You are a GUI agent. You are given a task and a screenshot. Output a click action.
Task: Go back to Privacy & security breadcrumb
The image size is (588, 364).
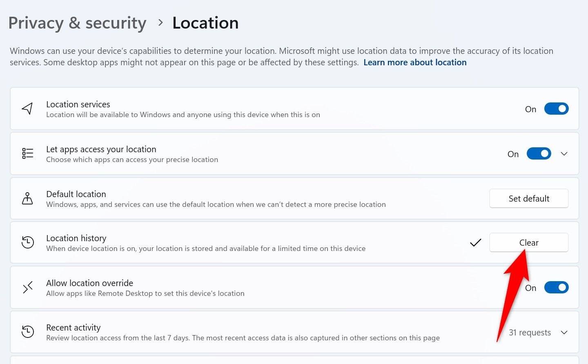click(77, 23)
